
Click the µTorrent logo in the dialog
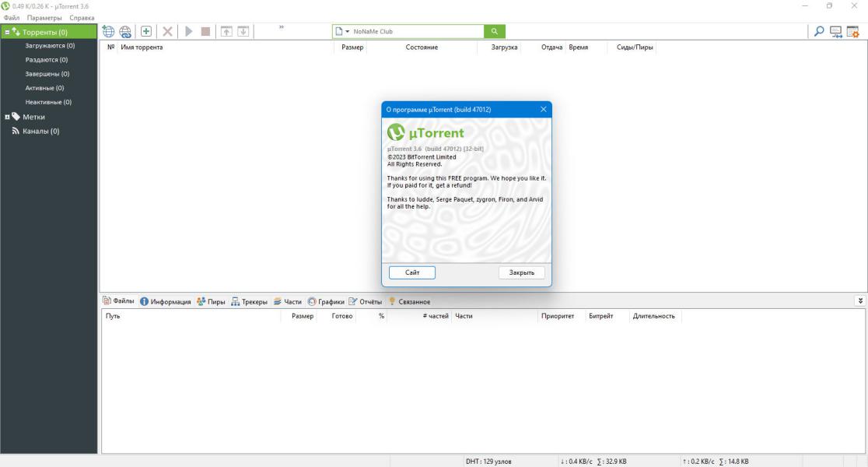click(425, 132)
